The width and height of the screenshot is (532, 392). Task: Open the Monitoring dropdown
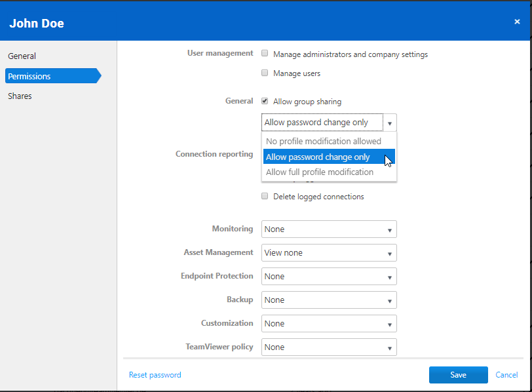329,229
